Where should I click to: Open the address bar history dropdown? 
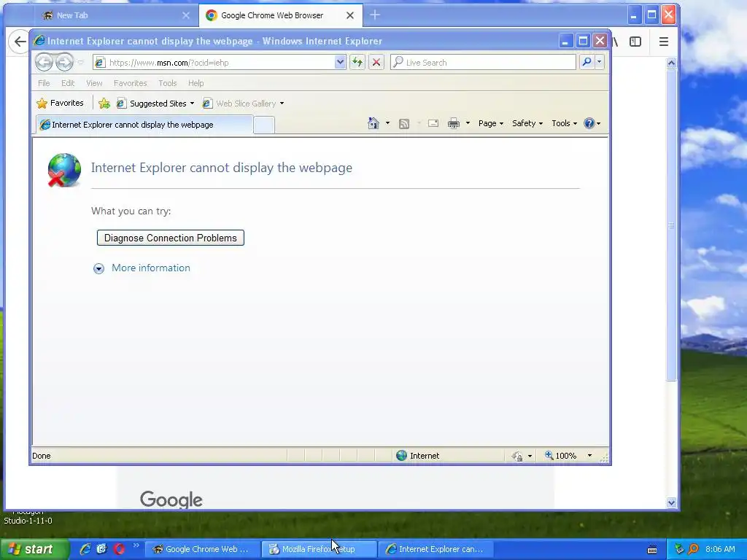(340, 63)
